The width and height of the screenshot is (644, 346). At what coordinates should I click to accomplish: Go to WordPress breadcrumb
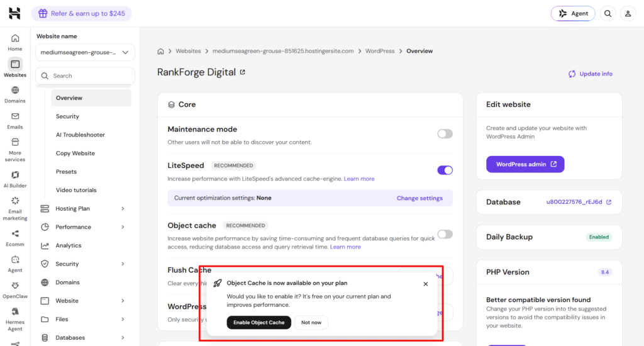[x=380, y=51]
